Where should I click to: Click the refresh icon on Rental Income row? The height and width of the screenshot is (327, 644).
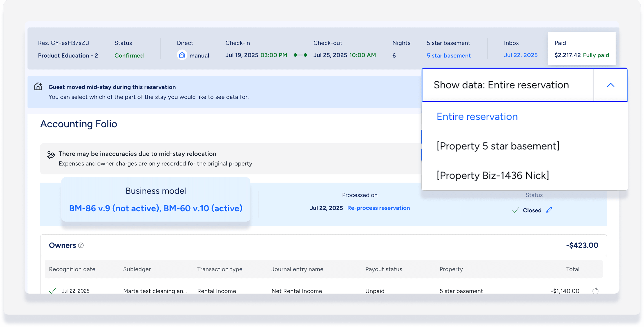[x=595, y=291]
